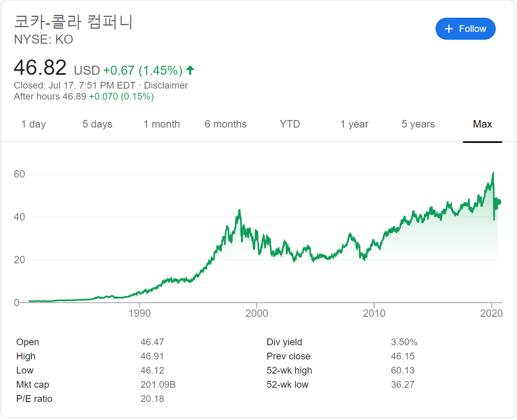
Task: Click the Closed: Jul 17, 7:51 PM EDT text
Action: pos(75,85)
